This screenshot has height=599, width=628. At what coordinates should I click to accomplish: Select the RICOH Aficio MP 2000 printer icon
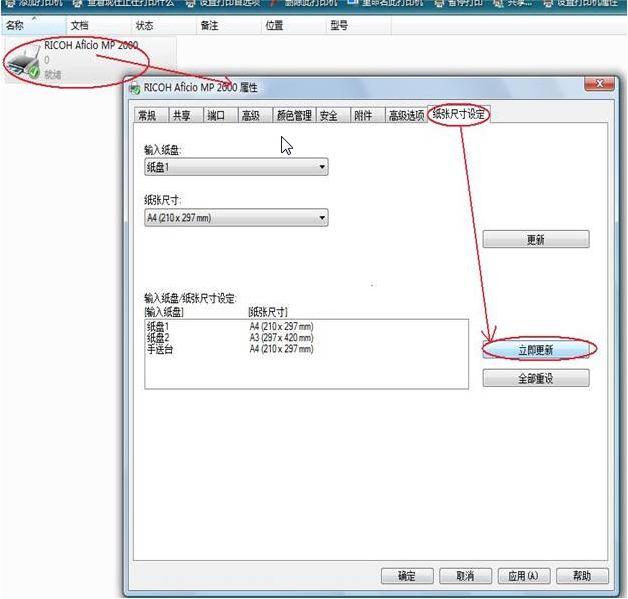(x=23, y=64)
